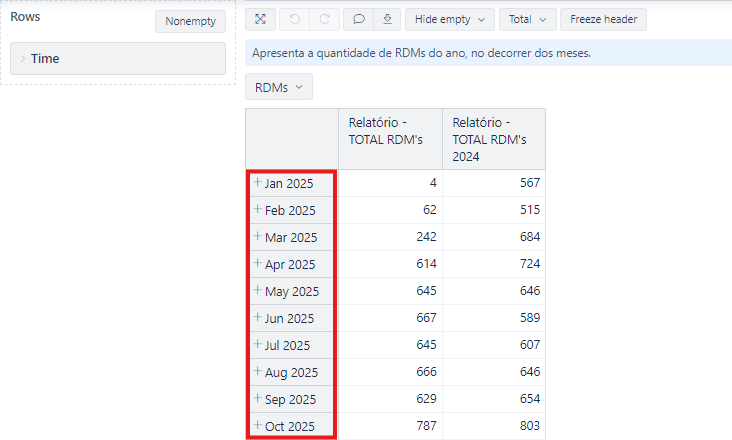Screen dimensions: 732x440
Task: Open the comment bubble icon
Action: [358, 19]
